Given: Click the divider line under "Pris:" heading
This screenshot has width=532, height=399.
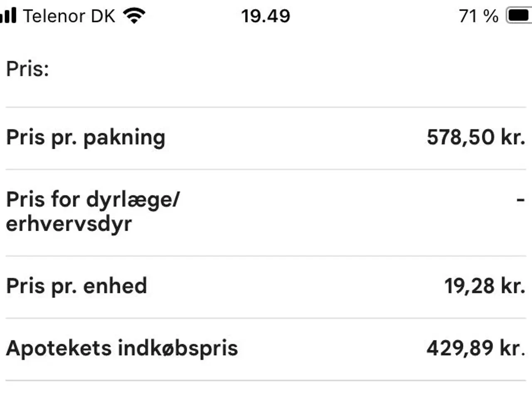Looking at the screenshot, I should 266,107.
